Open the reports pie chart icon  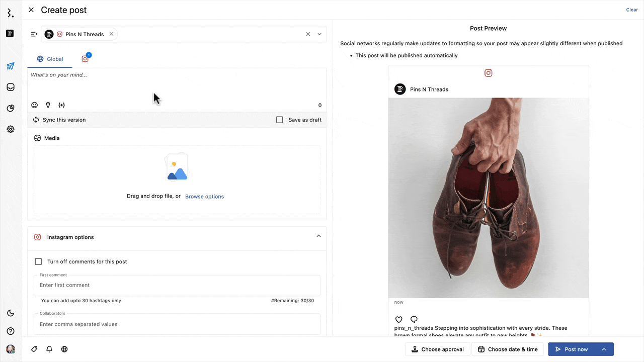[11, 108]
